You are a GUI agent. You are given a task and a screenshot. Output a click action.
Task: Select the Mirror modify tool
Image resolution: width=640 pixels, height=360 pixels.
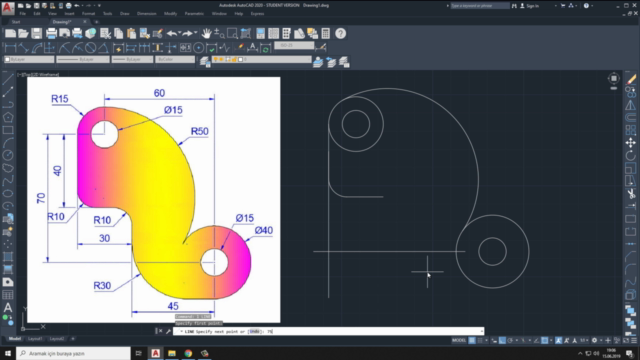(631, 105)
